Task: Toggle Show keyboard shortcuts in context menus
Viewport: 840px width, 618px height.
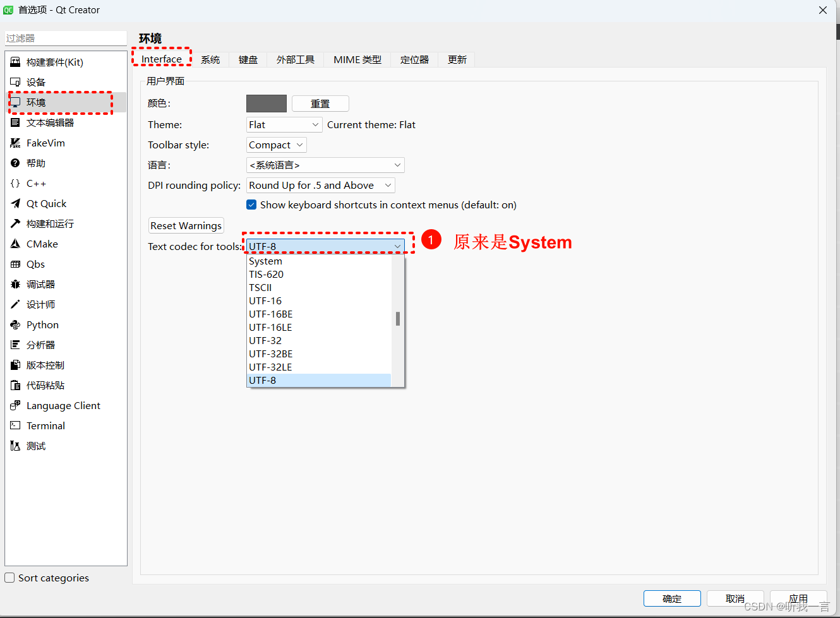Action: pyautogui.click(x=251, y=205)
